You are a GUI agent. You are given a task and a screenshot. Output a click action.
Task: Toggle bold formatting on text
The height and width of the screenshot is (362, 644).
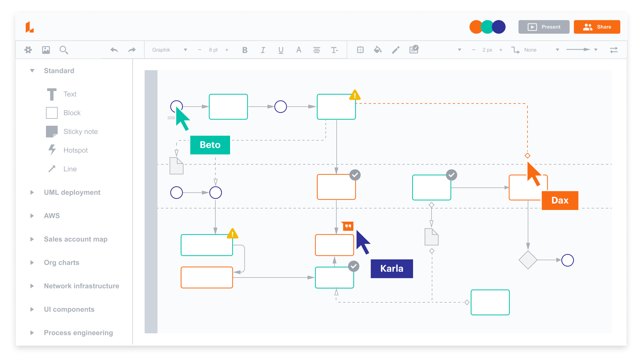pyautogui.click(x=245, y=49)
